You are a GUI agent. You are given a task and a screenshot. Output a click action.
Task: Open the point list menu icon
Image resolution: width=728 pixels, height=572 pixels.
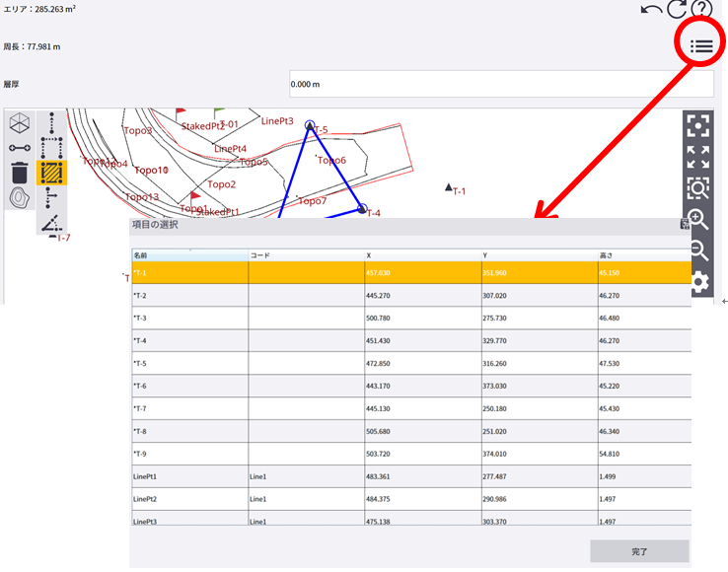tap(700, 45)
